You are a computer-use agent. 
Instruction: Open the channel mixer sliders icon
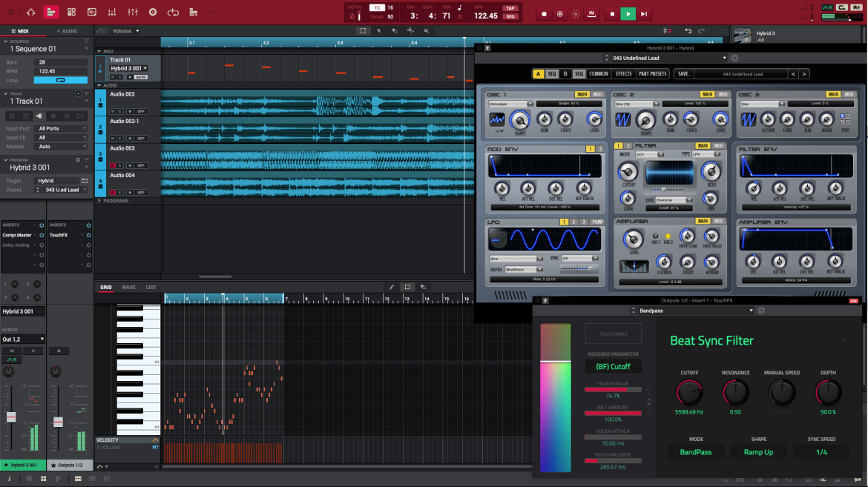[132, 12]
